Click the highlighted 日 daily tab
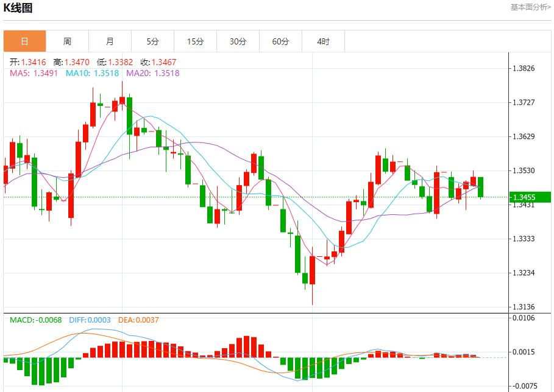The height and width of the screenshot is (392, 554). coord(24,41)
